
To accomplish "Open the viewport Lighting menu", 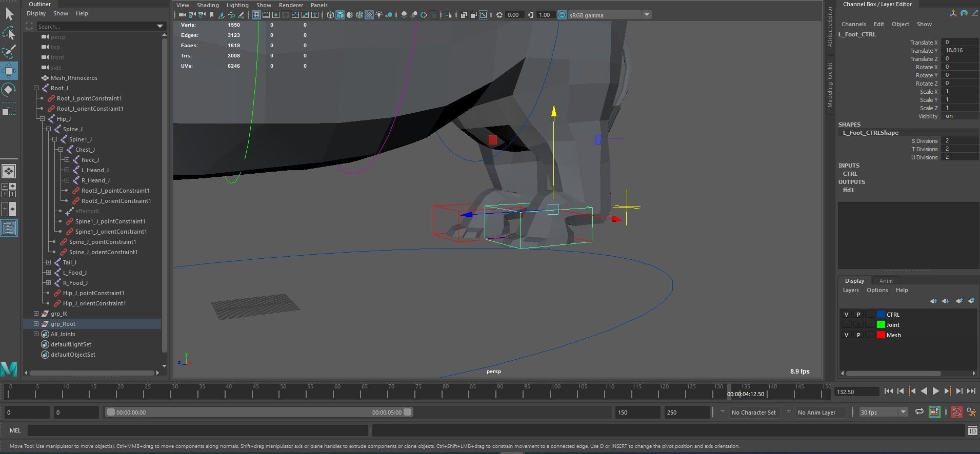I will tap(237, 5).
